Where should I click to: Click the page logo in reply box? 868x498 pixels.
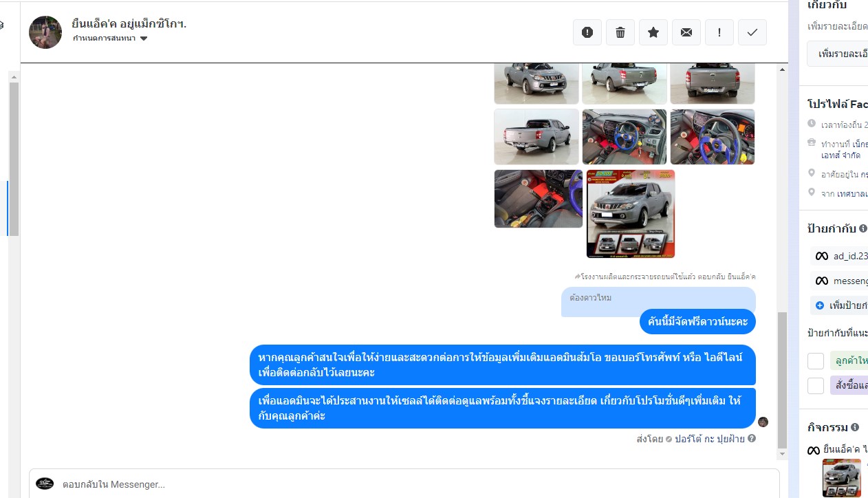(45, 484)
